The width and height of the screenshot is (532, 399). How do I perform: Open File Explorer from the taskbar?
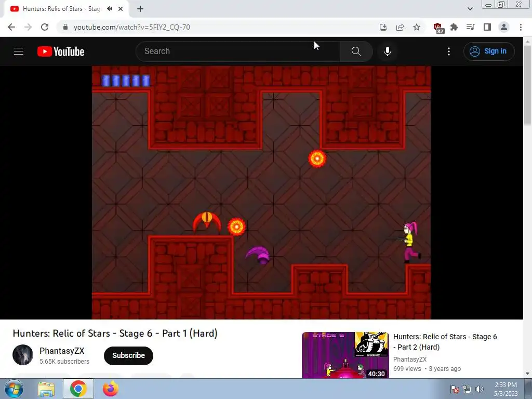(46, 389)
